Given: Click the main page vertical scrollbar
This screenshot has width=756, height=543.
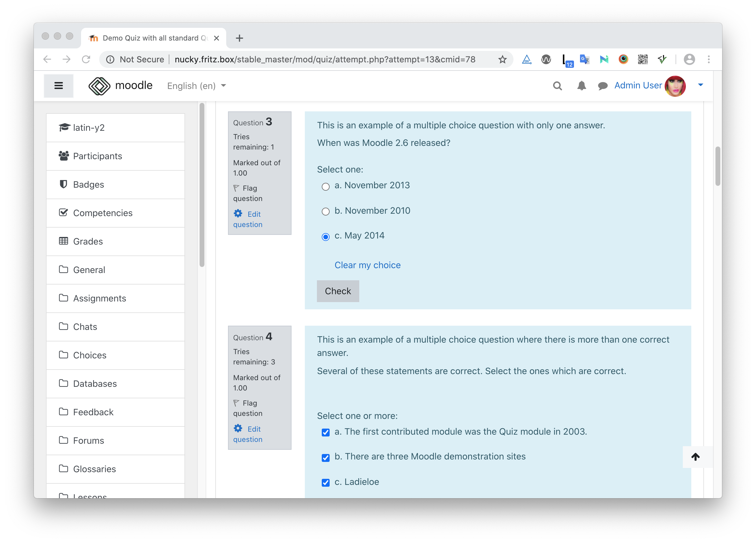Looking at the screenshot, I should click(717, 166).
